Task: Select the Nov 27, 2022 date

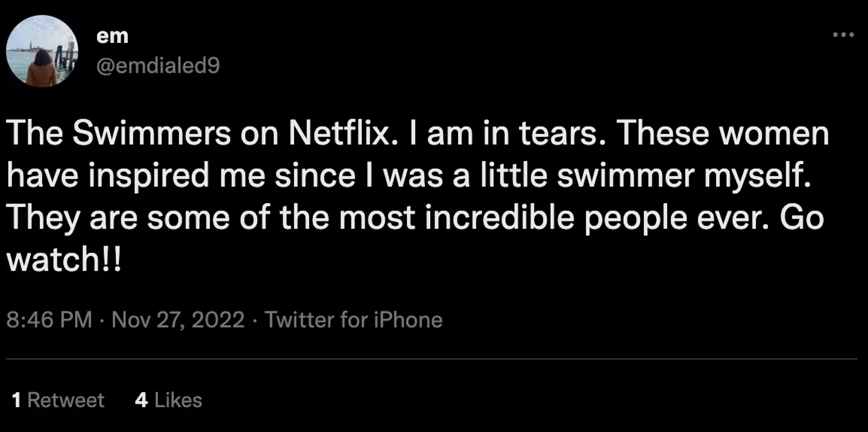Action: (178, 319)
